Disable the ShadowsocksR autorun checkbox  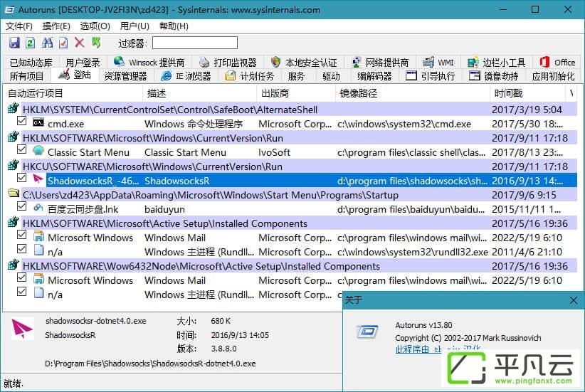(22, 178)
